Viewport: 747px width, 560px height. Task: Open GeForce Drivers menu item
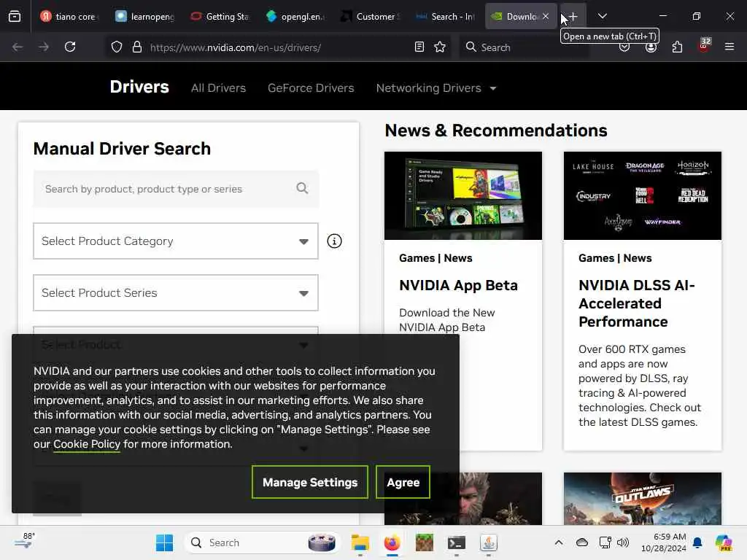pyautogui.click(x=311, y=88)
